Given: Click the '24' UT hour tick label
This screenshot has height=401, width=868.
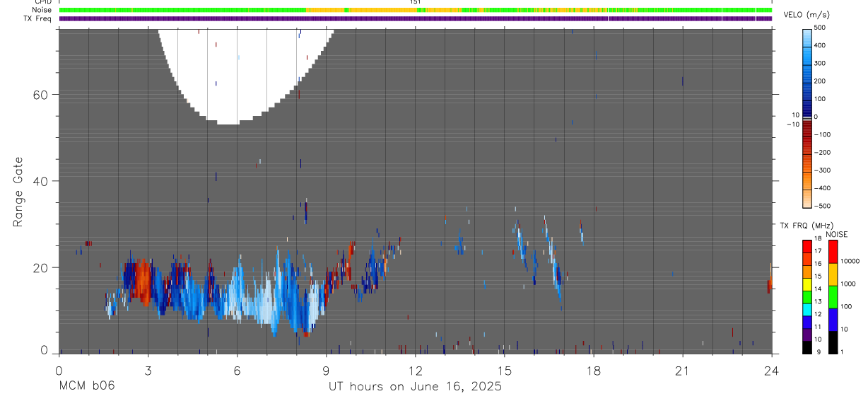Looking at the screenshot, I should (771, 370).
